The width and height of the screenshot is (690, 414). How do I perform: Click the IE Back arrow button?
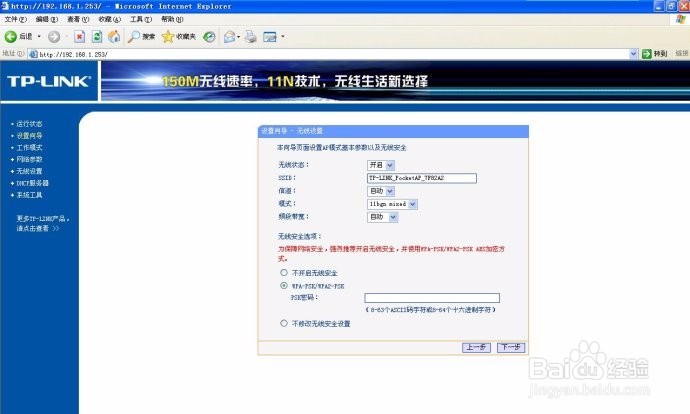[x=11, y=37]
